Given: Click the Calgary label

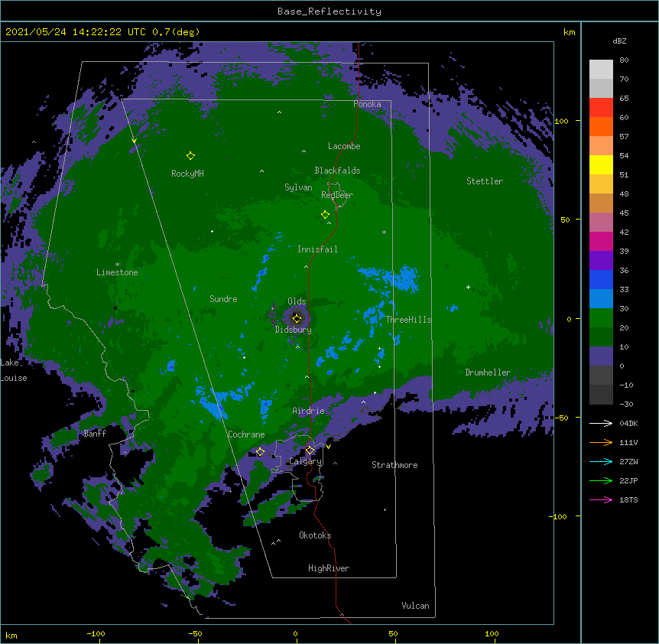Looking at the screenshot, I should [305, 461].
